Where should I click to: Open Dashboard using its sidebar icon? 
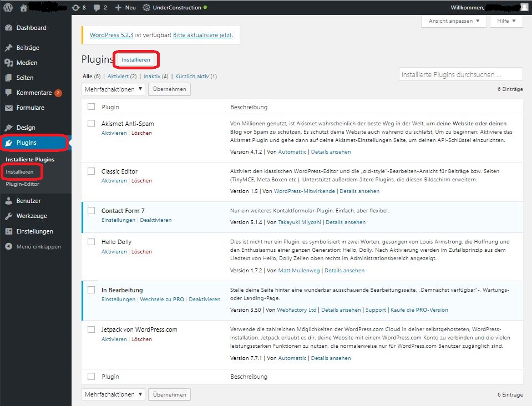point(8,28)
